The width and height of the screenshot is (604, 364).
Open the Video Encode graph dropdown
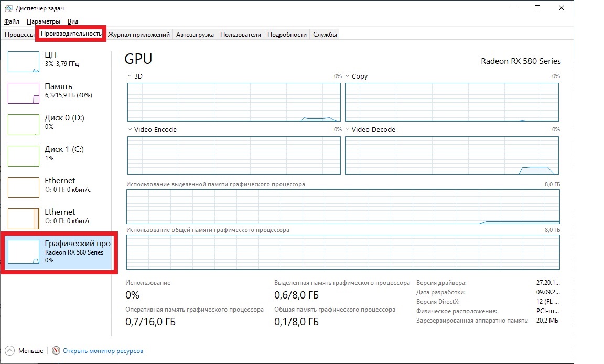coord(130,130)
